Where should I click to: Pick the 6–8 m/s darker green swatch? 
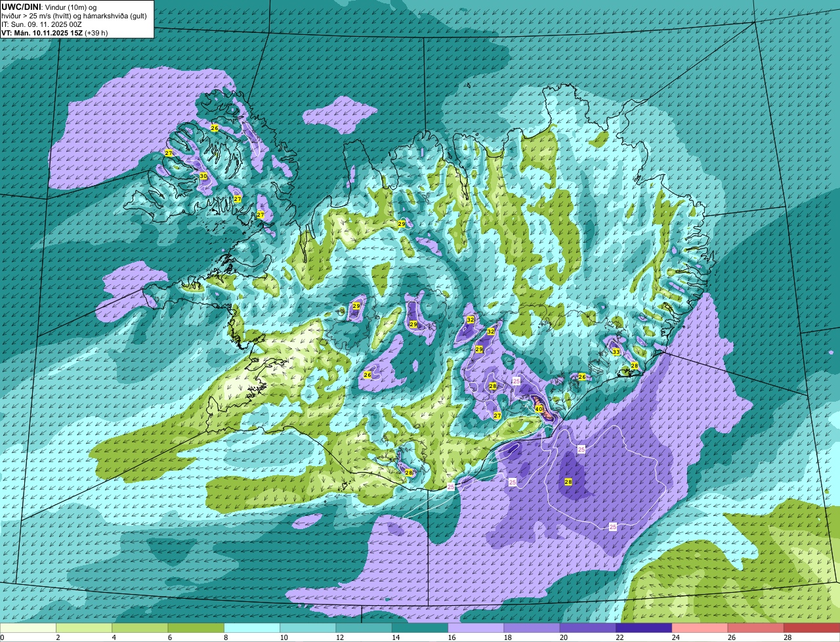click(196, 628)
